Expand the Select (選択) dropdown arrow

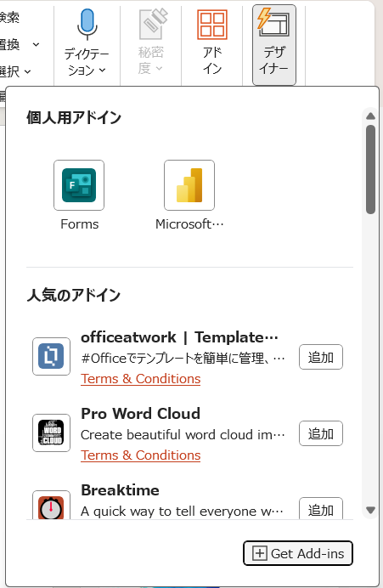click(x=27, y=71)
